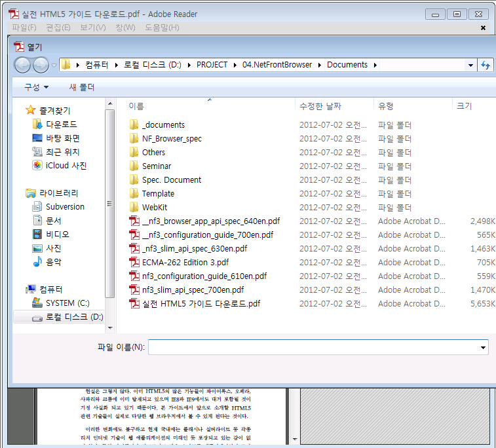
Task: Select the WebKit folder icon
Action: tap(134, 208)
